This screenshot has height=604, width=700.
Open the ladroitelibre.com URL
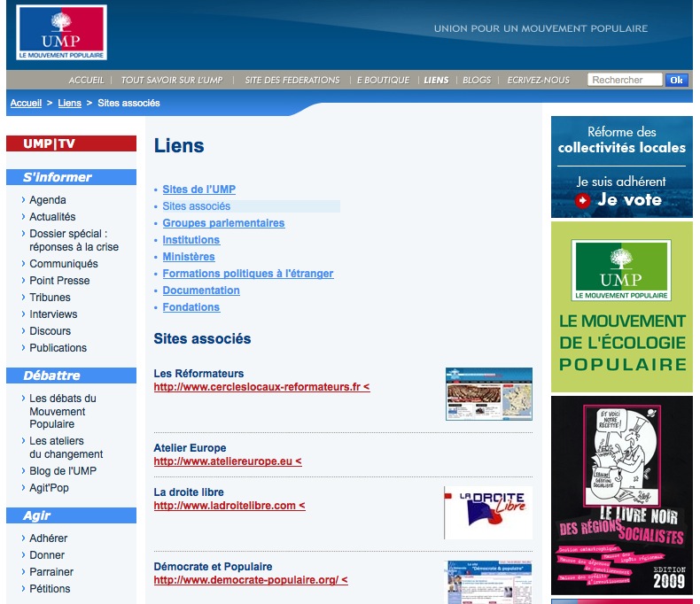(x=229, y=506)
